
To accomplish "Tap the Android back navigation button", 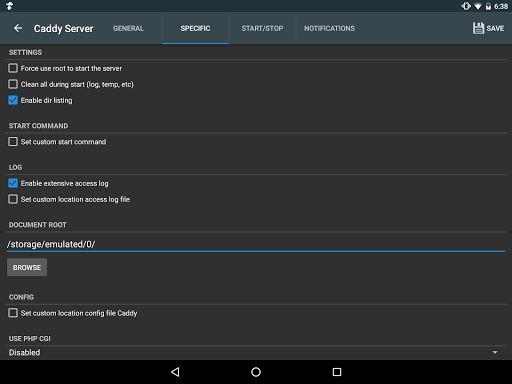I will (x=175, y=372).
